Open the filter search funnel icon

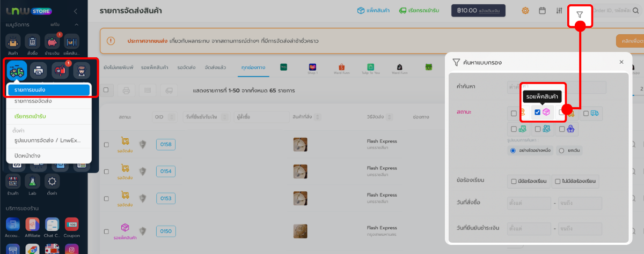pyautogui.click(x=580, y=14)
